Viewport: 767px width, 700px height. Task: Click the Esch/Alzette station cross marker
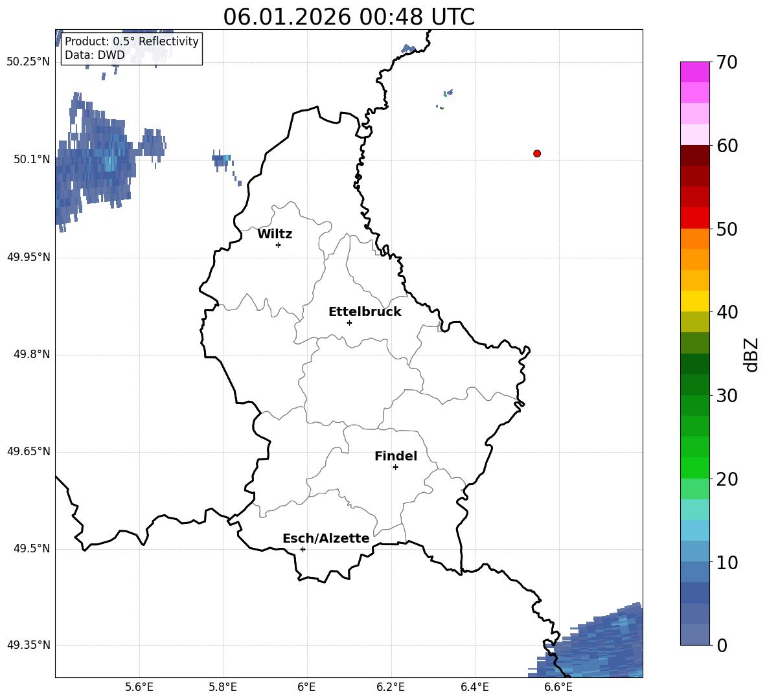click(303, 549)
